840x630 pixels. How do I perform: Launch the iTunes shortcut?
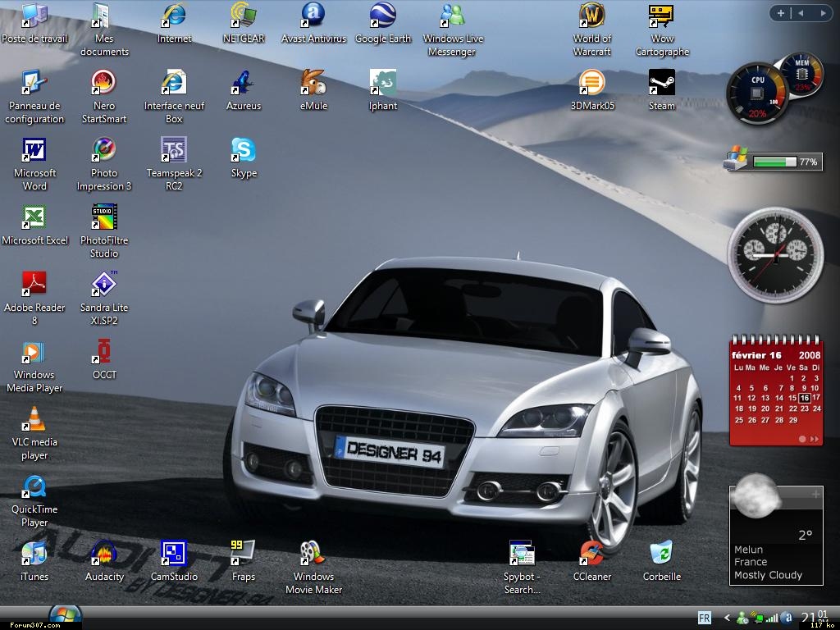[34, 554]
